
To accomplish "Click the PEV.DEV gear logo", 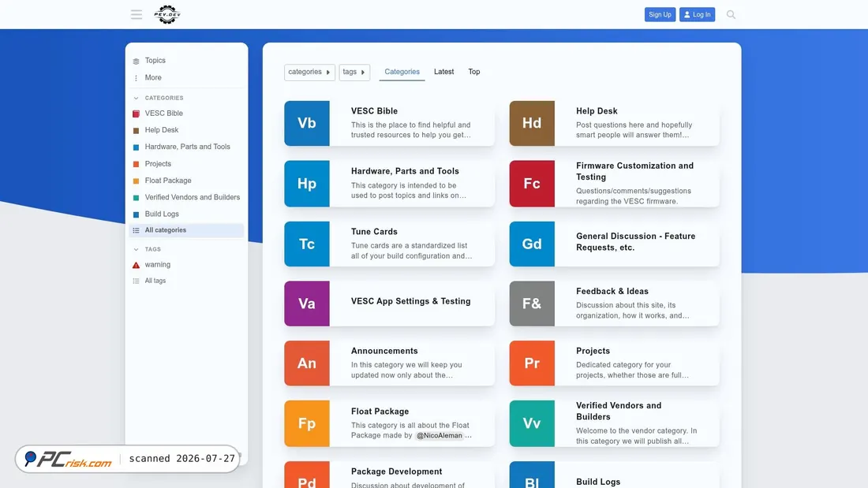I will [167, 14].
